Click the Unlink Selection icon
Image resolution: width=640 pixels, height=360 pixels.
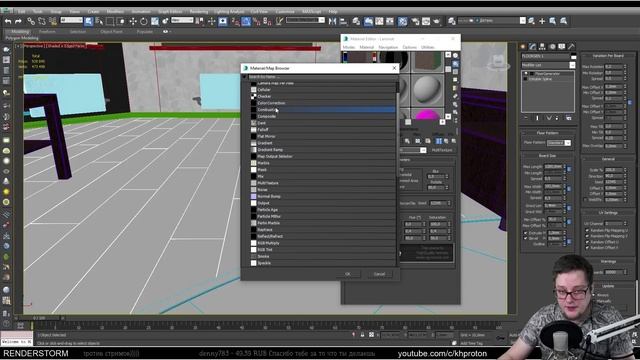(x=42, y=21)
